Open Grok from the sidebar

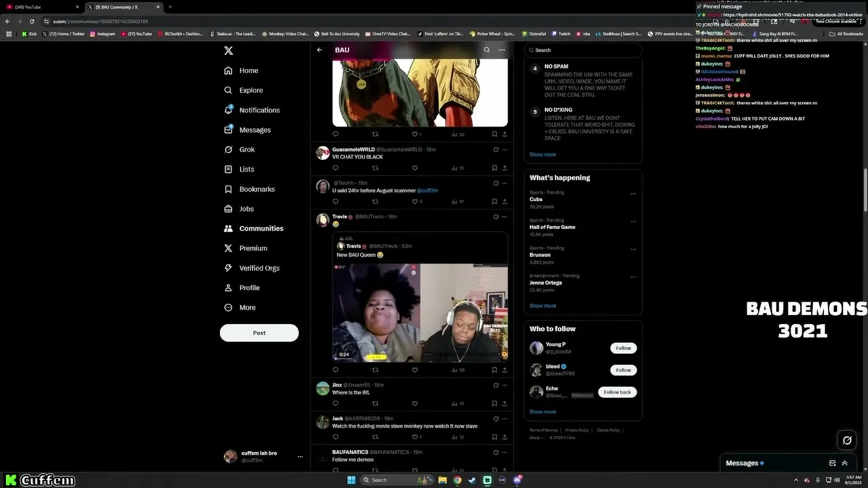pyautogui.click(x=239, y=149)
